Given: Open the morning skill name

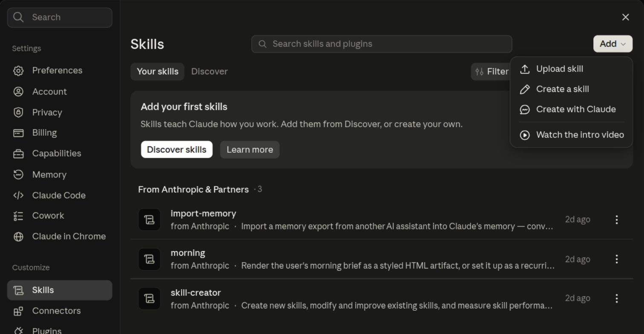Looking at the screenshot, I should click(x=188, y=253).
